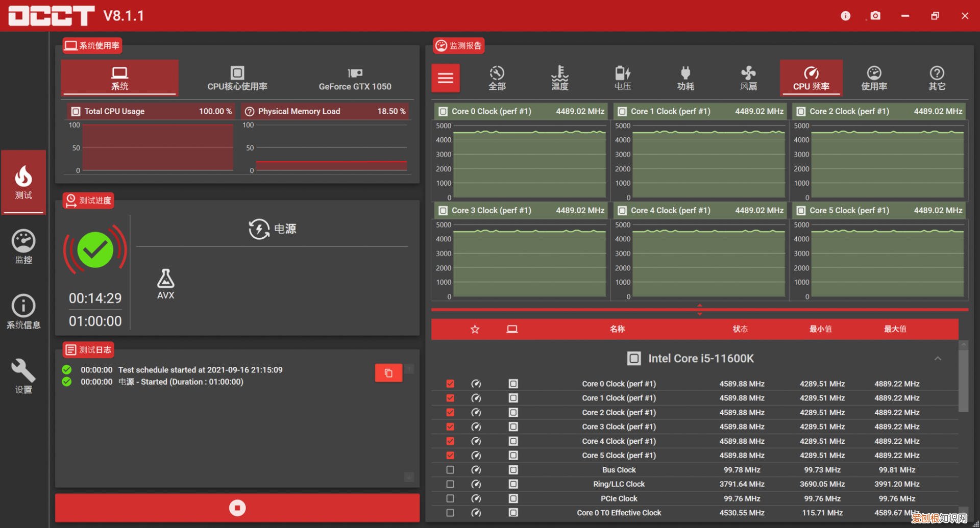Viewport: 980px width, 528px height.
Task: Open the 设置 settings wrench icon
Action: click(x=23, y=376)
